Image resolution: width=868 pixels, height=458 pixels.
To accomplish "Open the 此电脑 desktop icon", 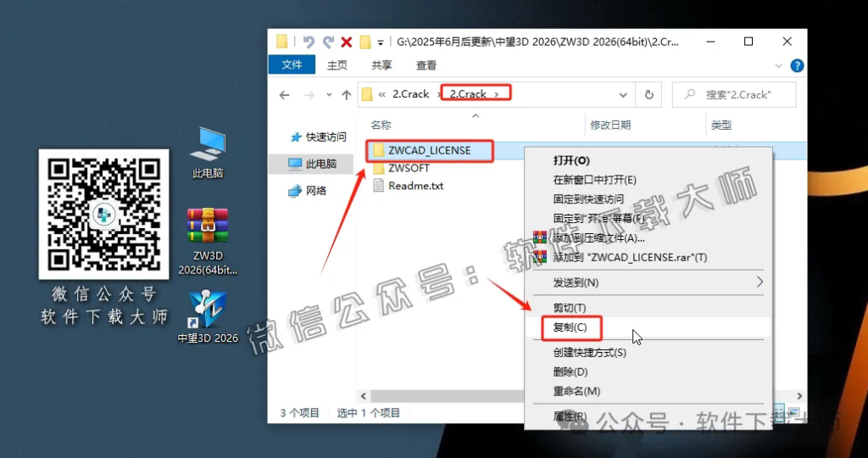I will pyautogui.click(x=208, y=153).
